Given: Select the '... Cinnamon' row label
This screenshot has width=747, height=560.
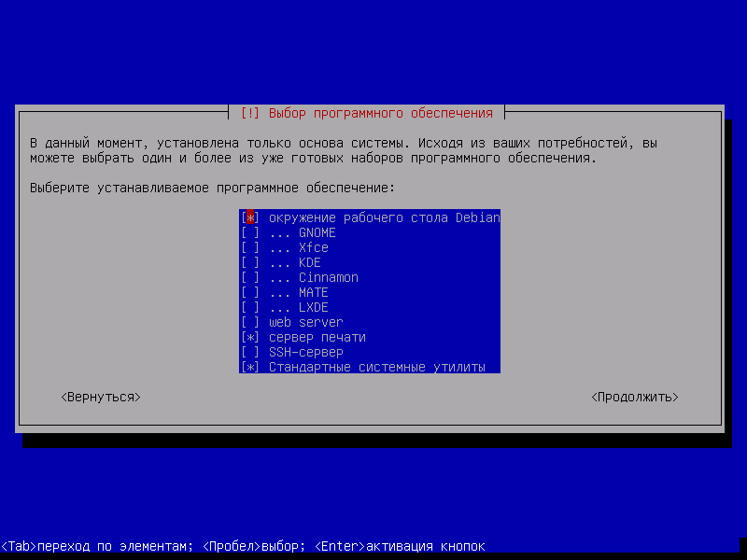Looking at the screenshot, I should [x=314, y=277].
